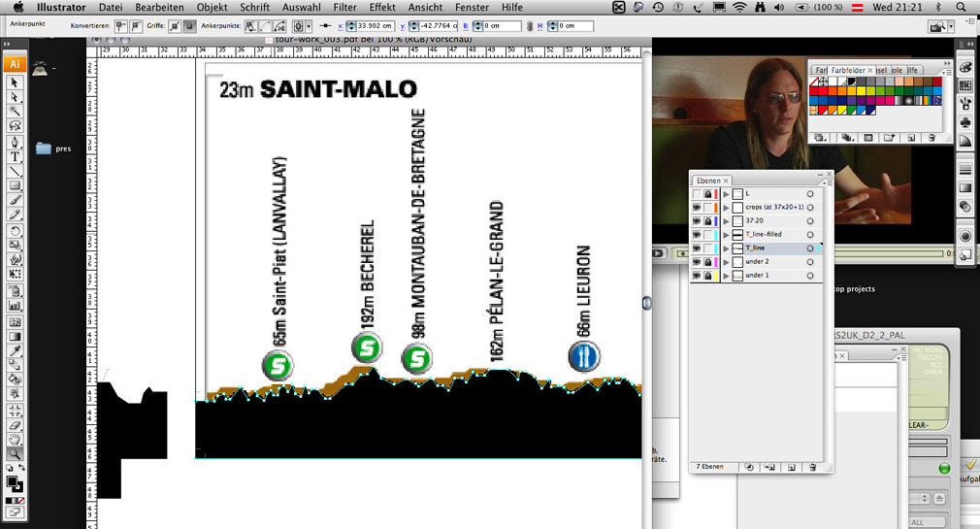Open the color palette icon in right dock
This screenshot has width=980, height=529.
pyautogui.click(x=965, y=66)
